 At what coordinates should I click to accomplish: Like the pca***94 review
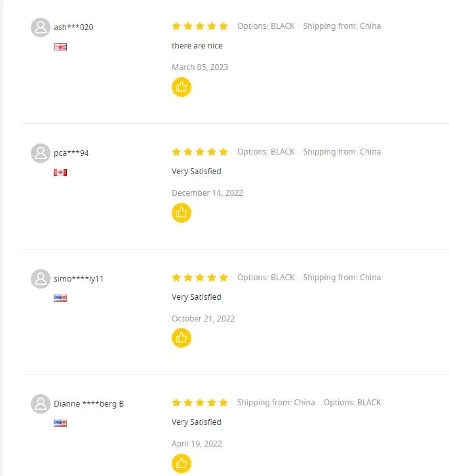[182, 213]
